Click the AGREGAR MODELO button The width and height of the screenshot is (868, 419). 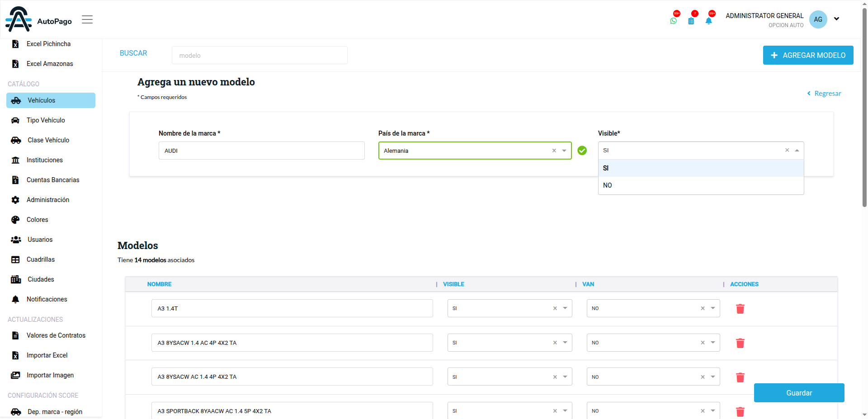pos(808,55)
